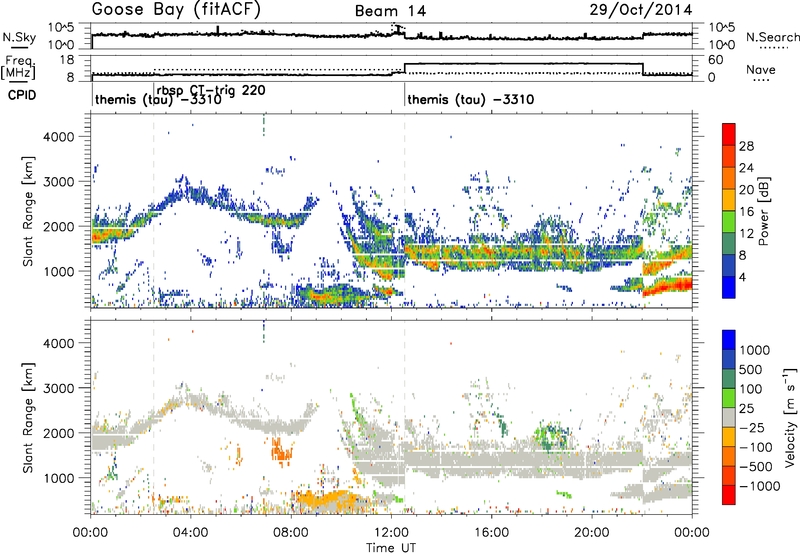The height and width of the screenshot is (554, 800).
Task: Click 20 on the Power colorbar
Action: coord(746,190)
